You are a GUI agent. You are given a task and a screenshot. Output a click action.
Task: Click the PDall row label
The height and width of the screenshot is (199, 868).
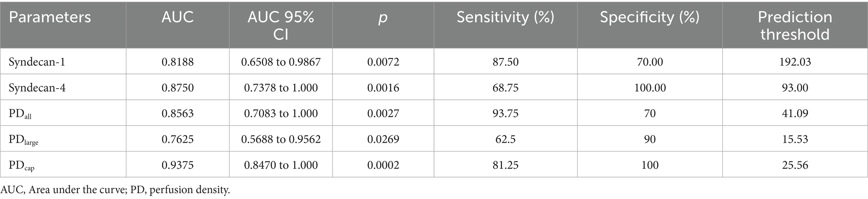coord(20,114)
